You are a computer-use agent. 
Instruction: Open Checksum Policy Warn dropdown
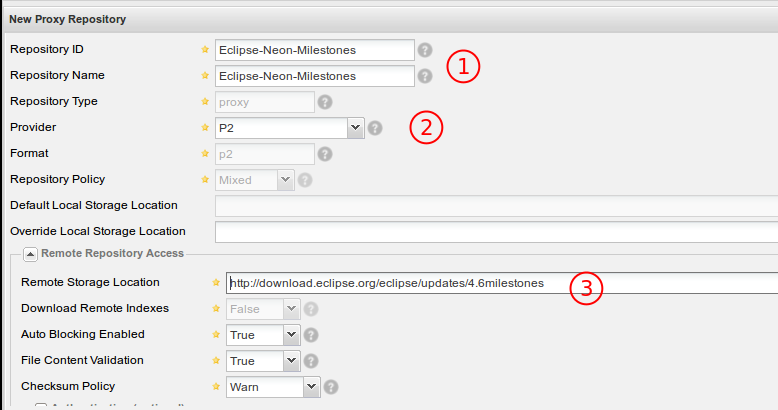pos(311,387)
